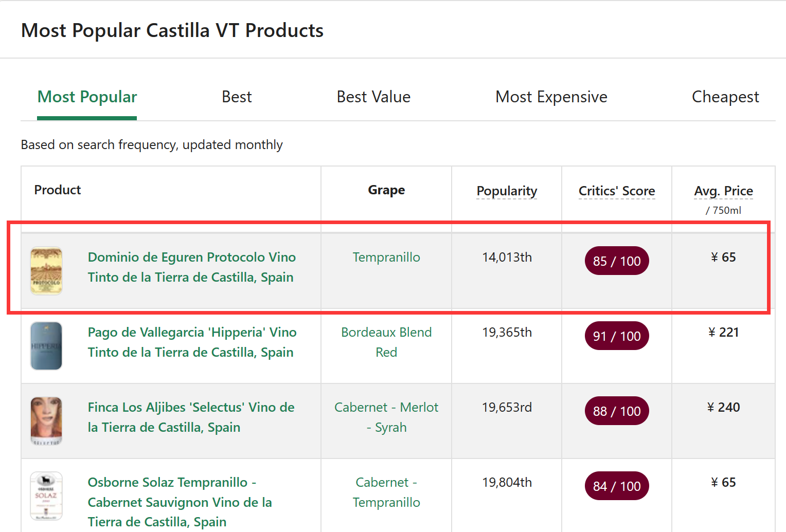The height and width of the screenshot is (532, 786).
Task: Open the Cabernet - Merlot - Syrah grape link
Action: tap(386, 417)
